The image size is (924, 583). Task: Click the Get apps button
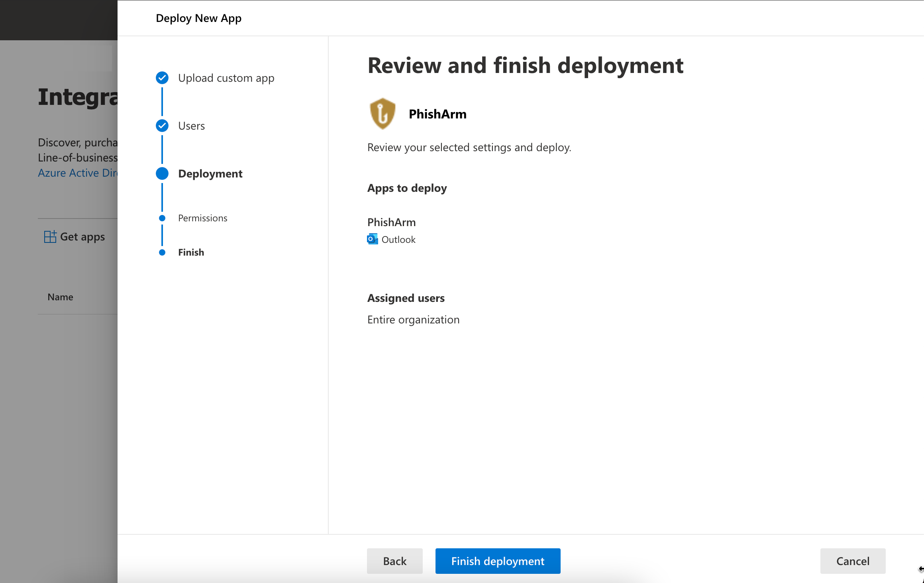coord(82,236)
